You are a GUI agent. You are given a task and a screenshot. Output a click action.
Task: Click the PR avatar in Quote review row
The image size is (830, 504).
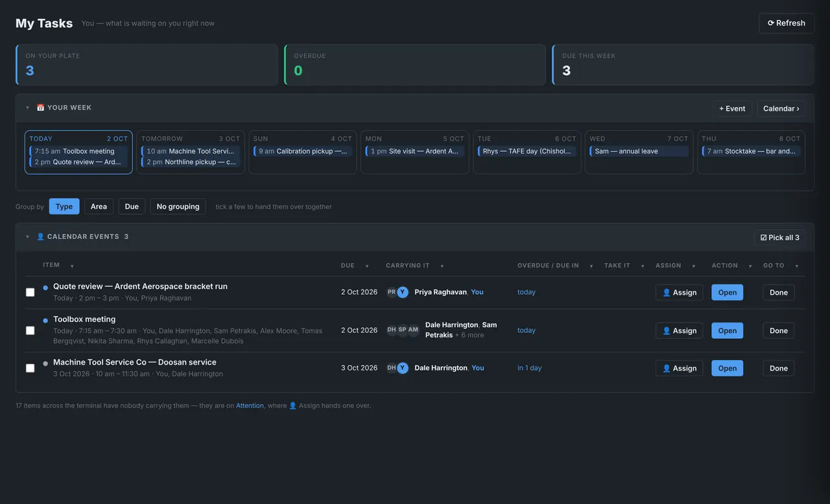click(x=392, y=292)
